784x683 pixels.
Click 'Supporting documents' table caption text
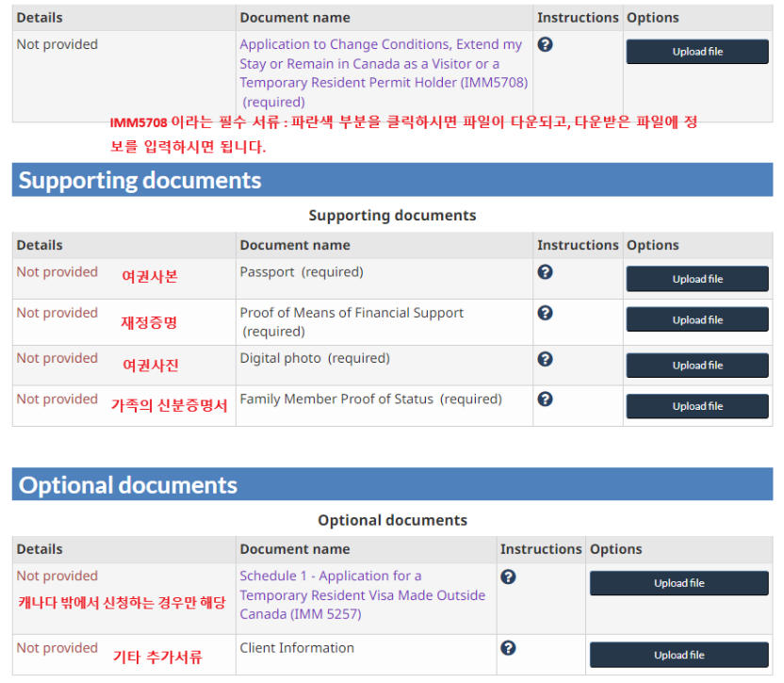[x=393, y=216]
